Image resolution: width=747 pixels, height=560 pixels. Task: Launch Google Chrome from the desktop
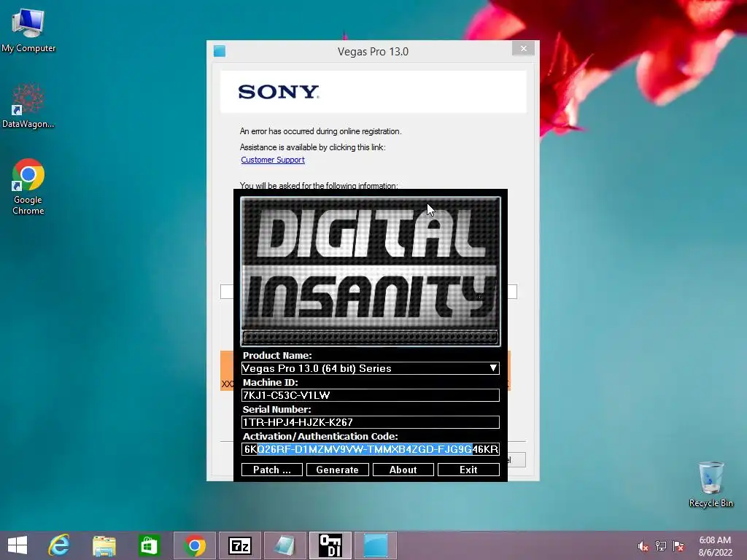[28, 187]
